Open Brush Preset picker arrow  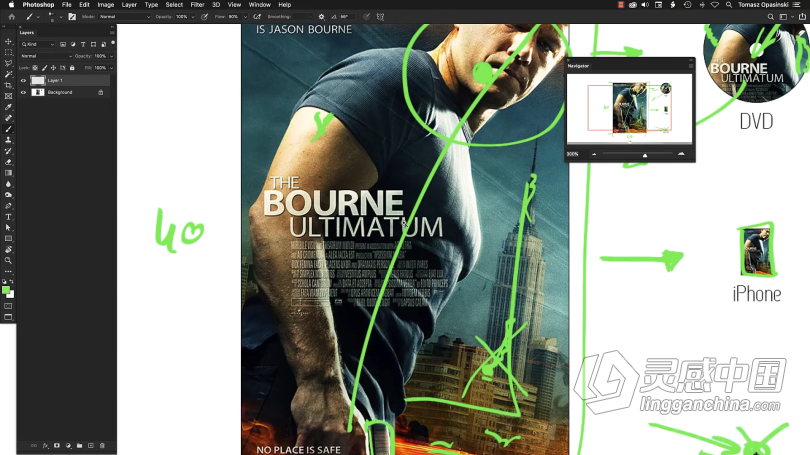(x=61, y=17)
